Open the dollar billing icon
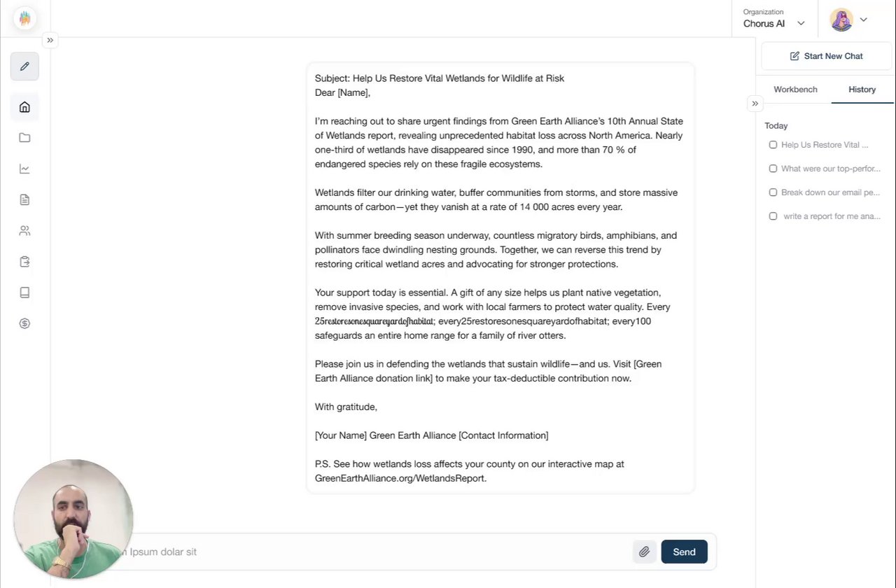The height and width of the screenshot is (588, 896). coord(24,323)
